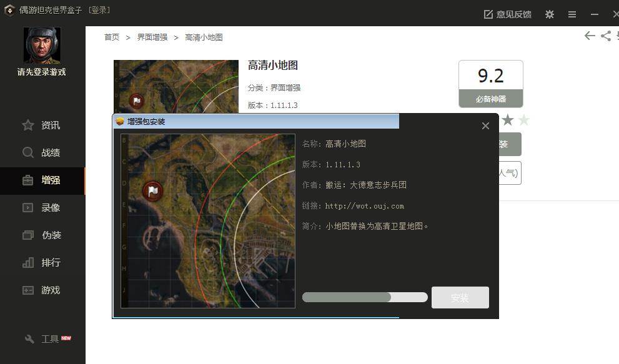Image resolution: width=619 pixels, height=364 pixels.
Task: Click the dialog's 作者 line
Action: pyautogui.click(x=355, y=185)
